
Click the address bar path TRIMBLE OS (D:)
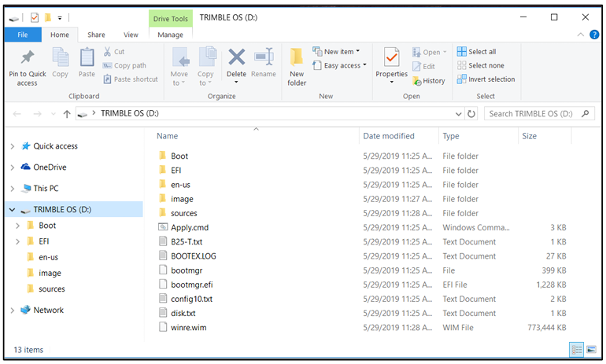[130, 113]
